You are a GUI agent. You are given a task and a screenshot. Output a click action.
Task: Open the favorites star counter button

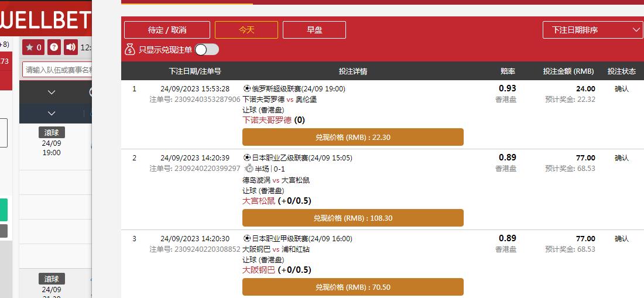pos(33,47)
